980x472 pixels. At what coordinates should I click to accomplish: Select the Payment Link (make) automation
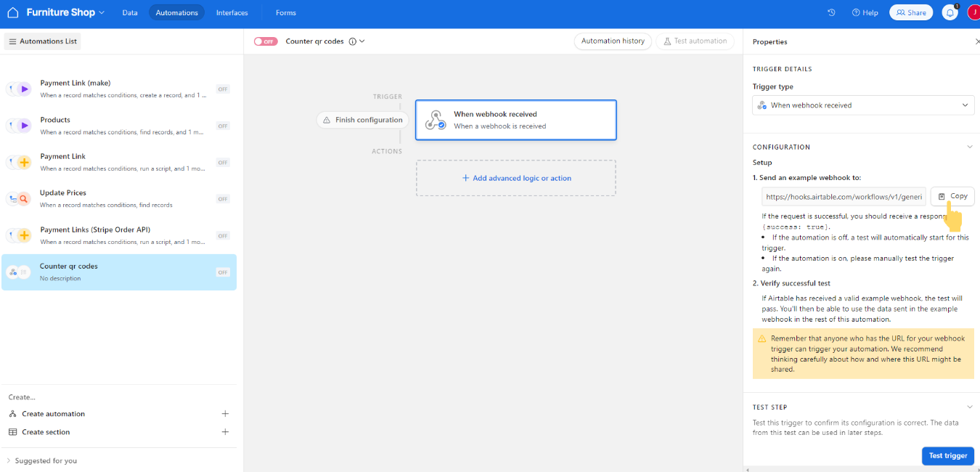119,89
